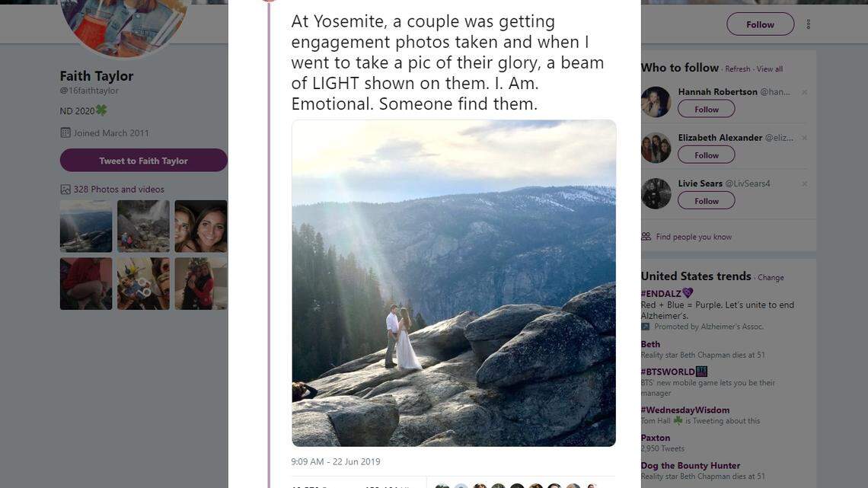The image size is (868, 488).
Task: Open the first thumbnail in the photos grid
Action: tap(85, 225)
